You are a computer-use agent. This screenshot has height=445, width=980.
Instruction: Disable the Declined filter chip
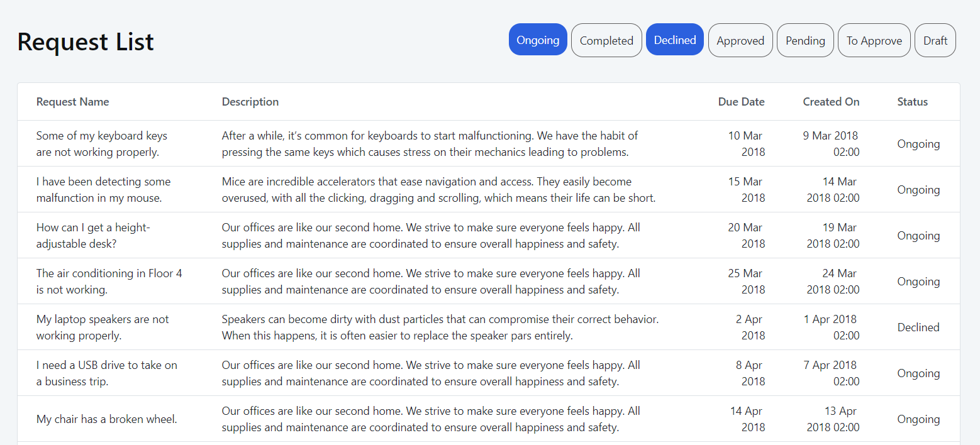point(674,40)
